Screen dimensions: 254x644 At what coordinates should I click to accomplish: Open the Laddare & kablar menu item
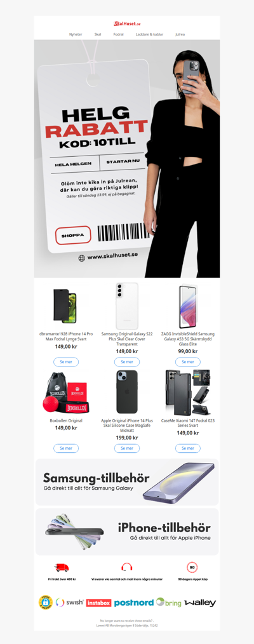(149, 34)
